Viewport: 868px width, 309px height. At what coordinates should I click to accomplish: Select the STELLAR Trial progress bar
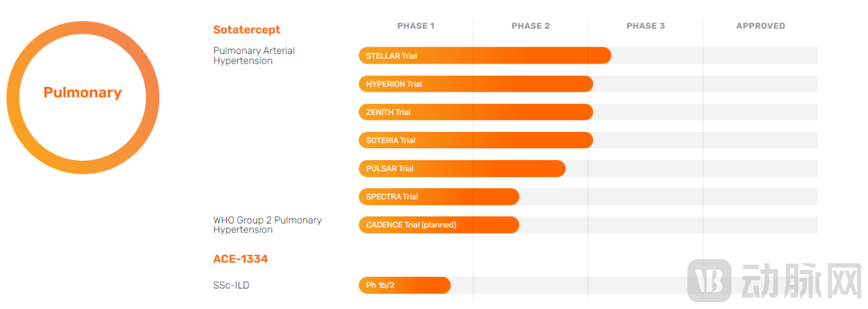pyautogui.click(x=484, y=55)
